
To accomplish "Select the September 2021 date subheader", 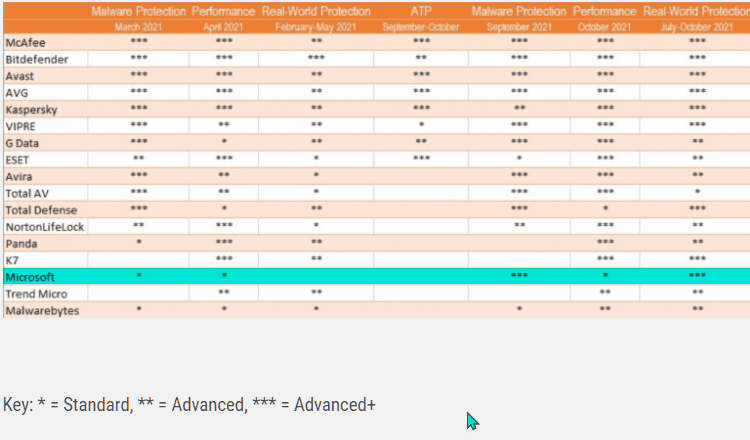I will pos(519,27).
